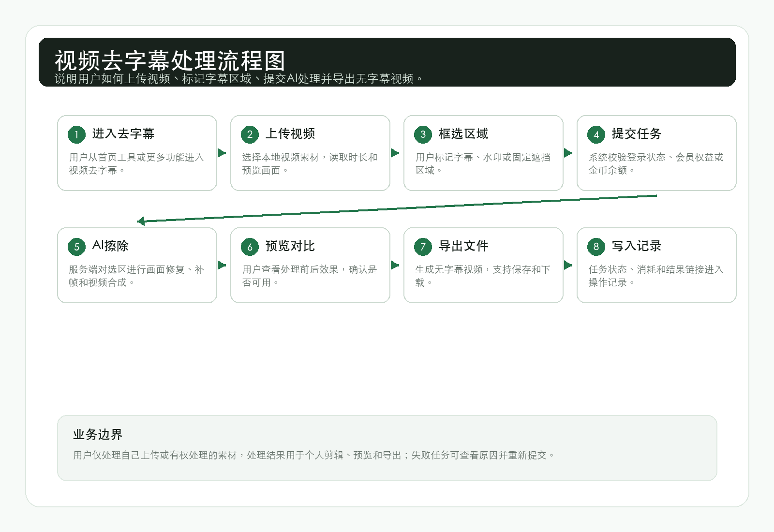The image size is (774, 532).
Task: Click the title 视频去字幕处理流程图
Action: coord(170,61)
